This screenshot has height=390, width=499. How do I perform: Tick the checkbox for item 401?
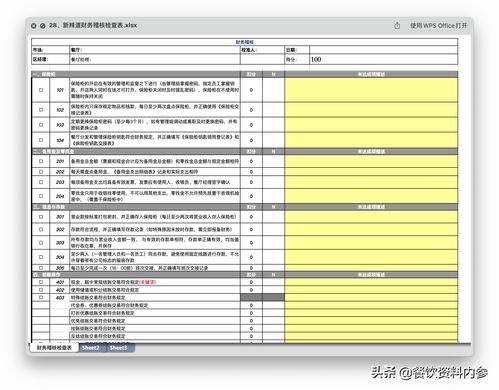[x=41, y=282]
